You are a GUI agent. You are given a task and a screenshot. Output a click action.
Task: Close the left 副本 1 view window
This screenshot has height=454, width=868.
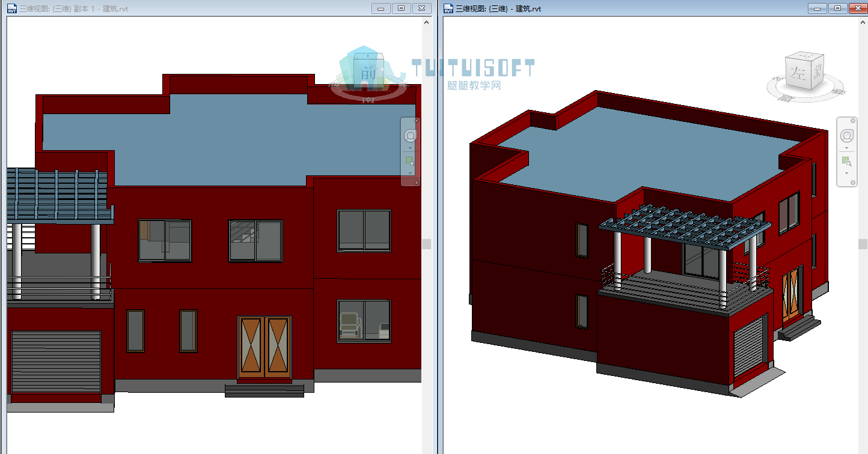click(421, 8)
